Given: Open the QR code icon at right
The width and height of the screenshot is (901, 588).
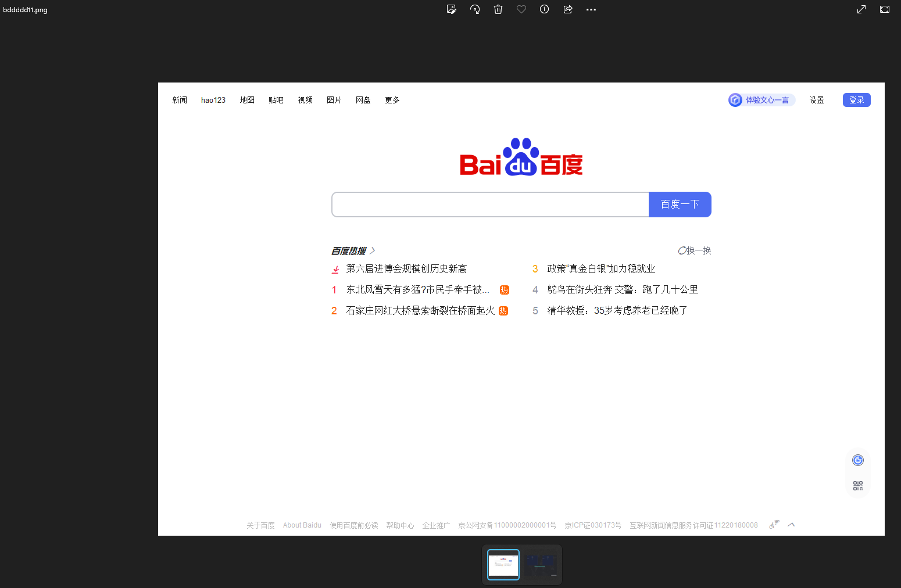Looking at the screenshot, I should [858, 486].
